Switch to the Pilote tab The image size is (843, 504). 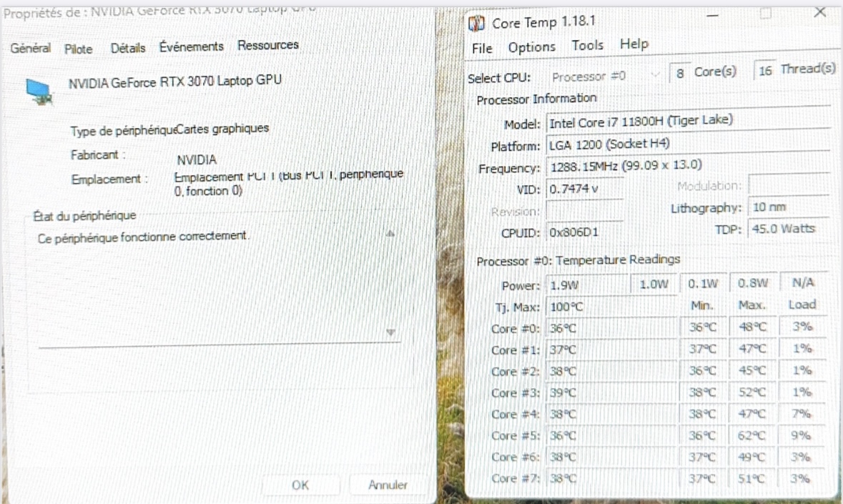79,49
